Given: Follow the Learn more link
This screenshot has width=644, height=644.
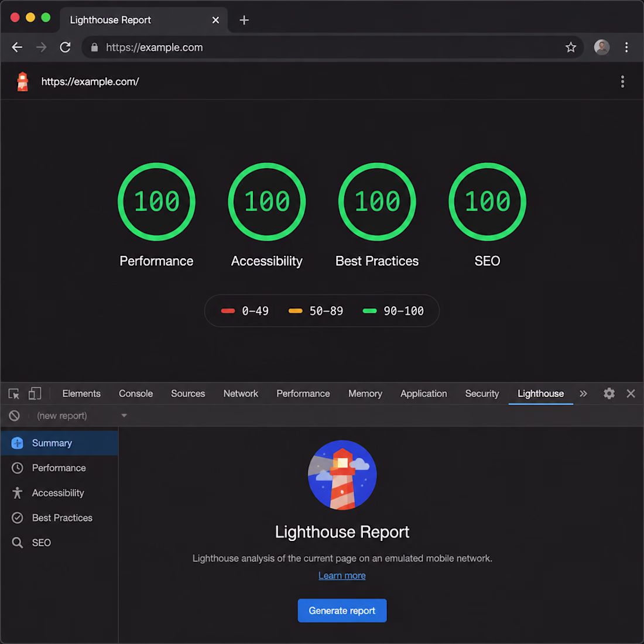Looking at the screenshot, I should click(342, 576).
